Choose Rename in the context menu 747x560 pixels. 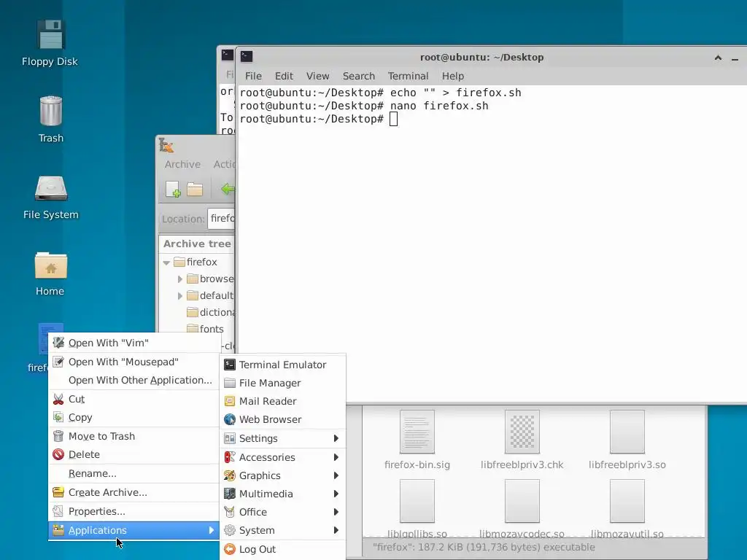(133, 473)
